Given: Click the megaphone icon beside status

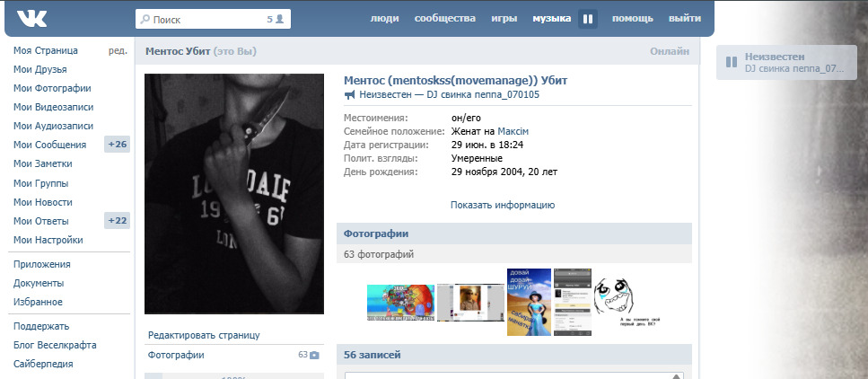Looking at the screenshot, I should tap(349, 95).
